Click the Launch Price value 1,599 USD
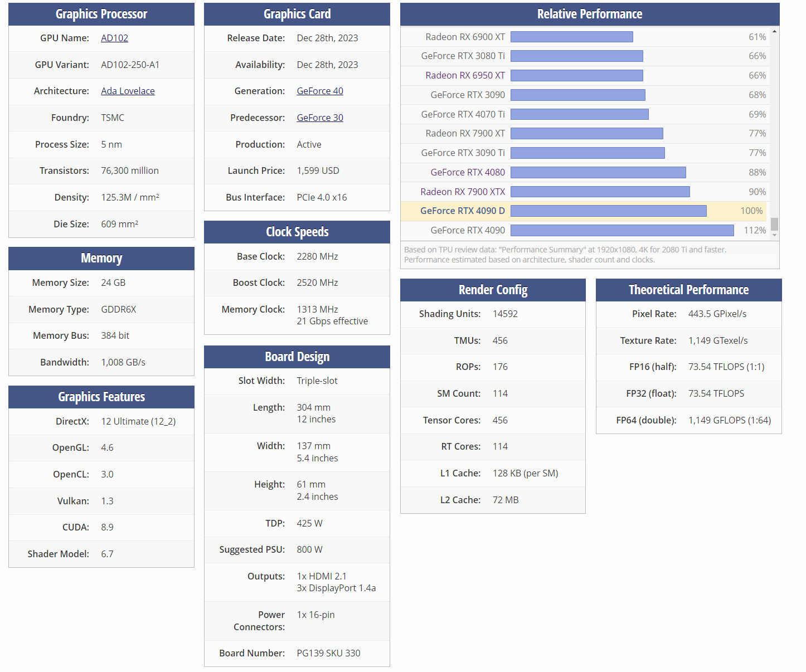The width and height of the screenshot is (806, 672). (318, 171)
